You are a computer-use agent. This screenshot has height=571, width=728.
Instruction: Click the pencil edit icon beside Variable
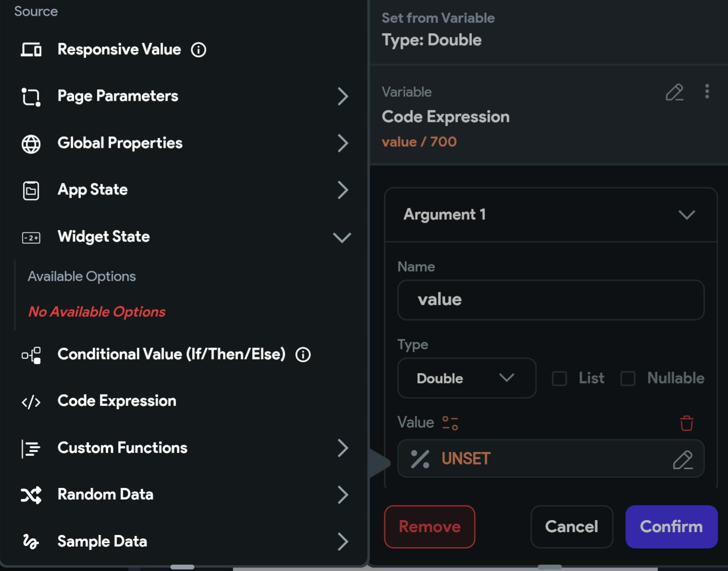point(675,92)
